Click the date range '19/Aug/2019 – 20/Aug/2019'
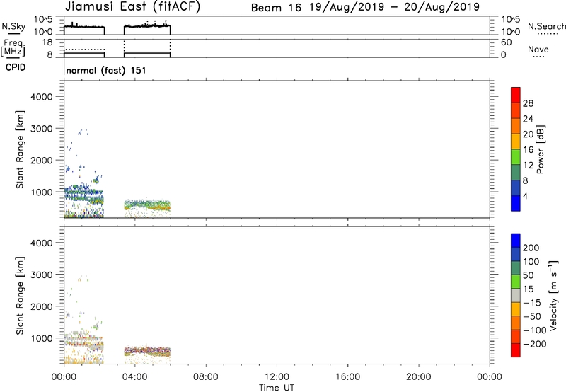The height and width of the screenshot is (392, 566). pyautogui.click(x=395, y=7)
